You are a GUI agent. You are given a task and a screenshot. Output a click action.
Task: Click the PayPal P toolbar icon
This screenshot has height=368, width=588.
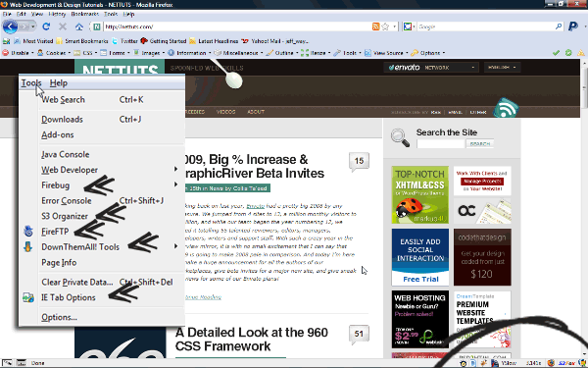[x=573, y=26]
